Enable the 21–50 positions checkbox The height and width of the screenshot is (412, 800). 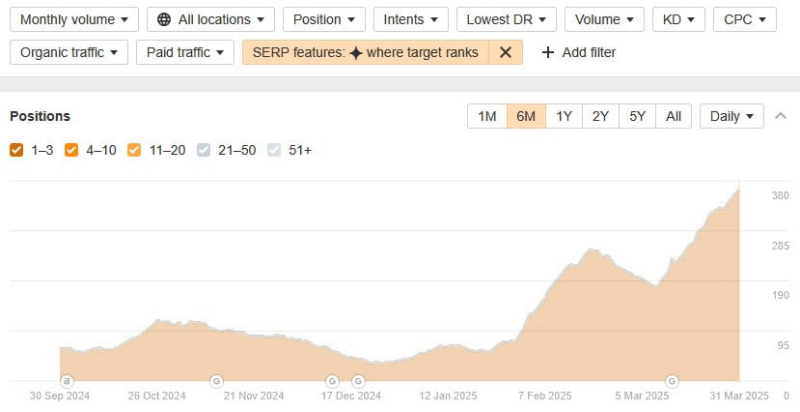coord(204,150)
